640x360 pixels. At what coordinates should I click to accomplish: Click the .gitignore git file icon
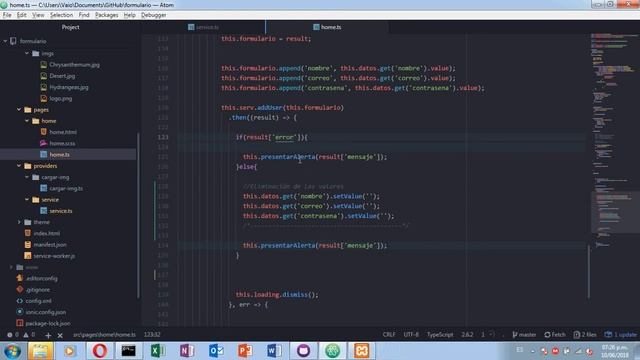click(20, 289)
